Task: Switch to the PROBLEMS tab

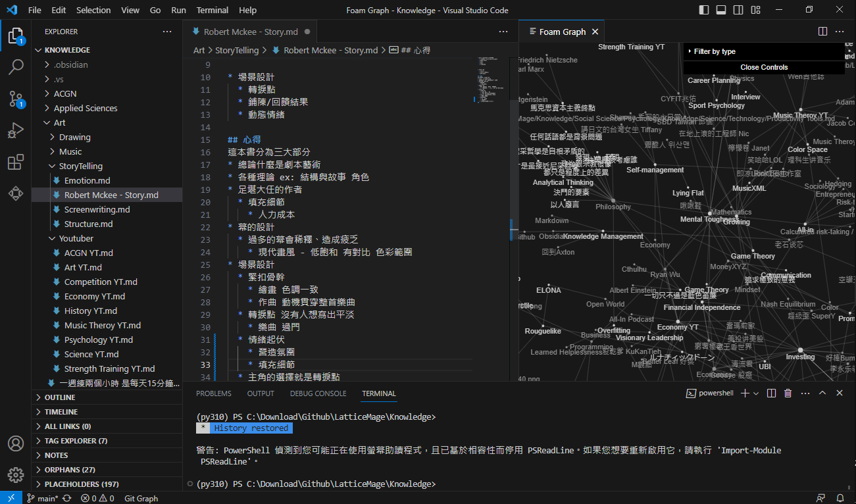Action: coord(214,393)
